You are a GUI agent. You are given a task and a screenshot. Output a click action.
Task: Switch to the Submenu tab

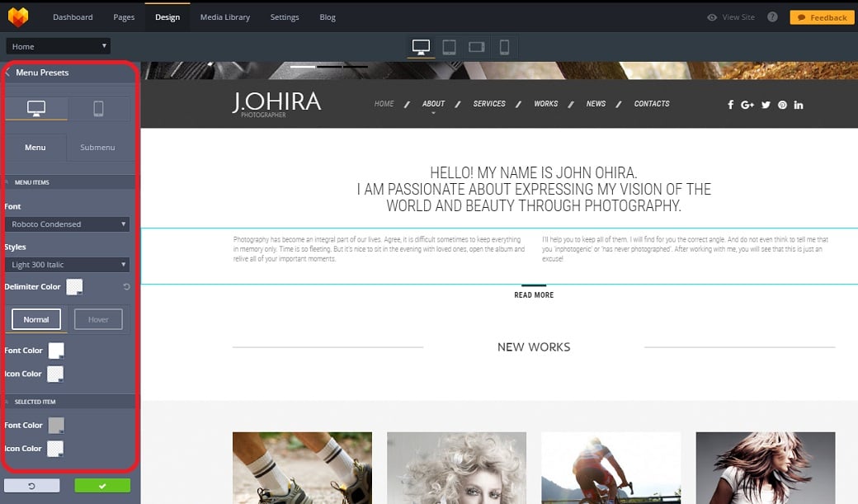click(x=97, y=148)
